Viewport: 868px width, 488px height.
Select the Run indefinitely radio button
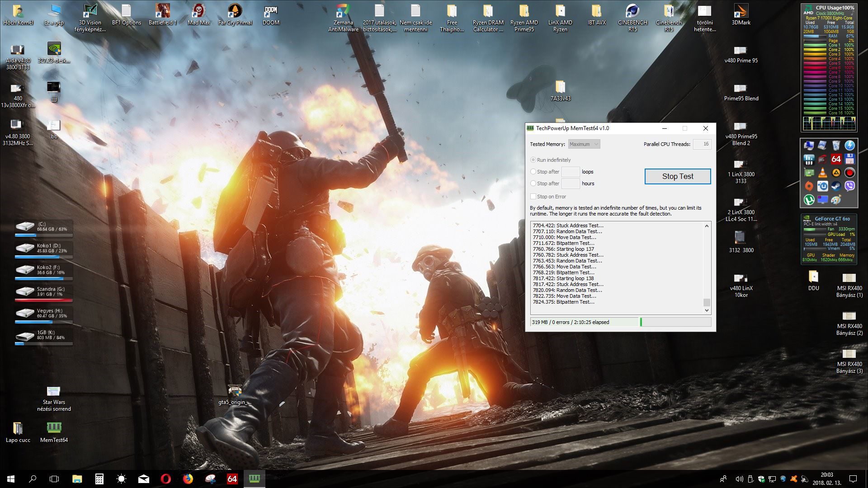click(533, 160)
